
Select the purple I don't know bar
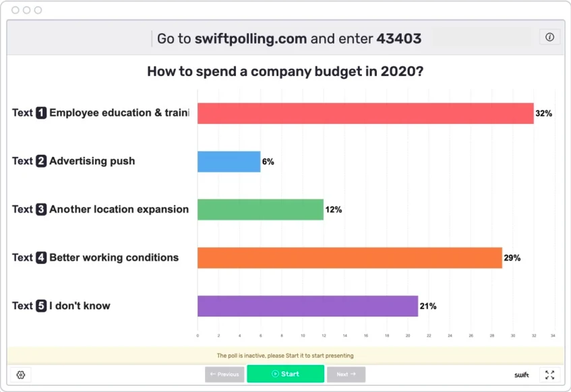[x=307, y=306]
